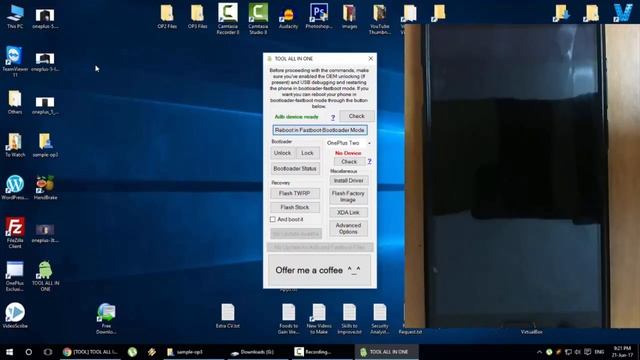Select the Free Downlo... desktop shortcut

click(106, 319)
